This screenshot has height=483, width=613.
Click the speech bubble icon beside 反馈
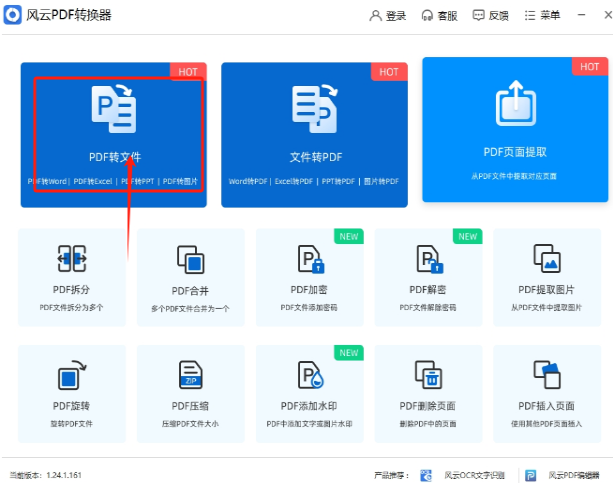478,15
